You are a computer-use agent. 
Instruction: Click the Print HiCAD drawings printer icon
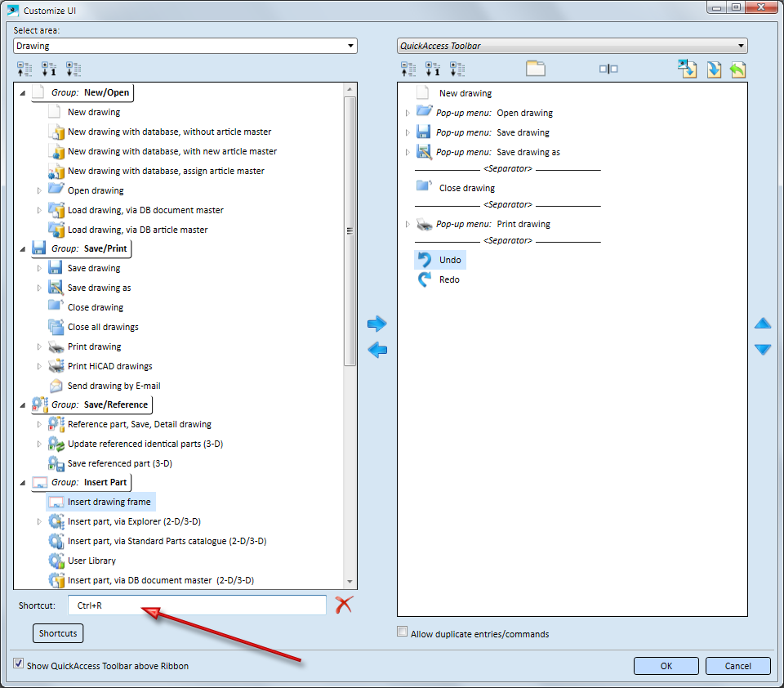coord(56,366)
